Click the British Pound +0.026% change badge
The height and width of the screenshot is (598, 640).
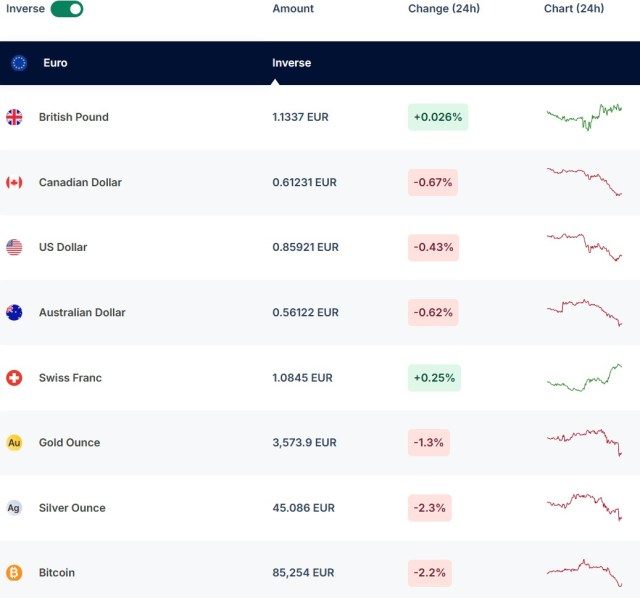[x=437, y=117]
